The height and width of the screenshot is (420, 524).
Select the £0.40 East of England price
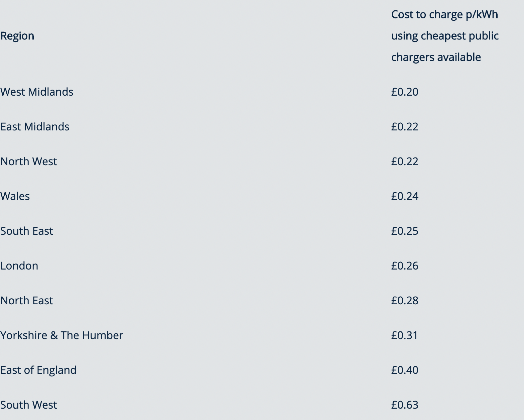click(x=405, y=370)
